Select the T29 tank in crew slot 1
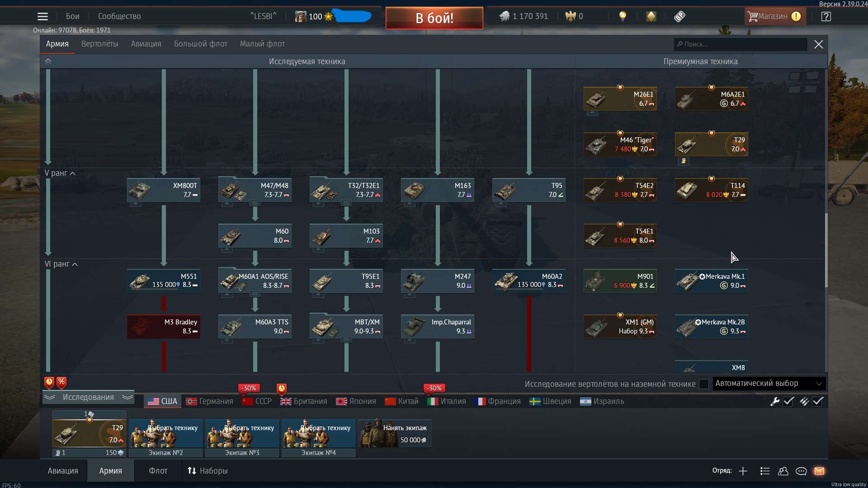Image resolution: width=868 pixels, height=488 pixels. (x=89, y=433)
